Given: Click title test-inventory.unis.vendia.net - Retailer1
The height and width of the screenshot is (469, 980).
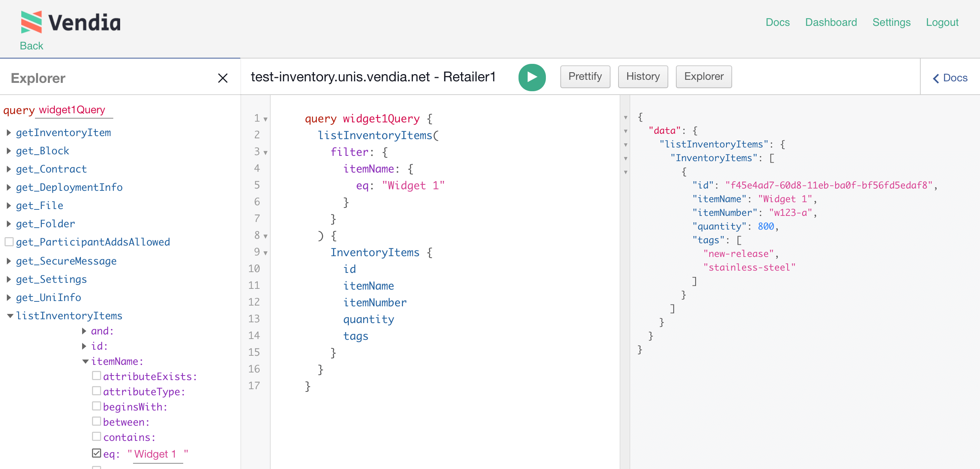Looking at the screenshot, I should (x=373, y=77).
